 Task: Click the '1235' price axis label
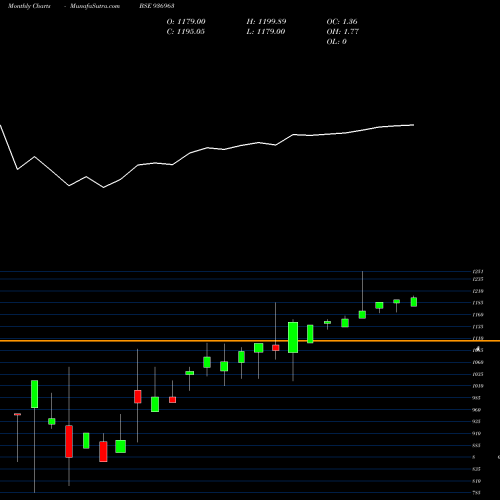tap(478, 279)
